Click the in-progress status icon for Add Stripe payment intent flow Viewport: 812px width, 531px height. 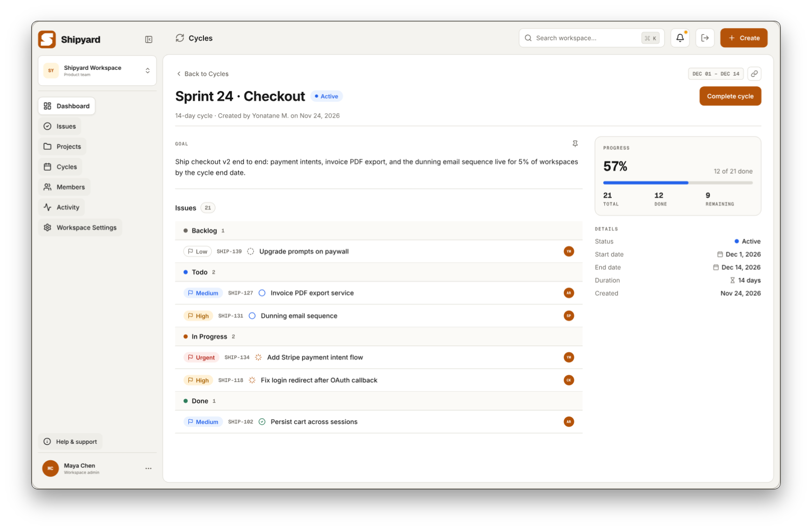click(x=259, y=358)
